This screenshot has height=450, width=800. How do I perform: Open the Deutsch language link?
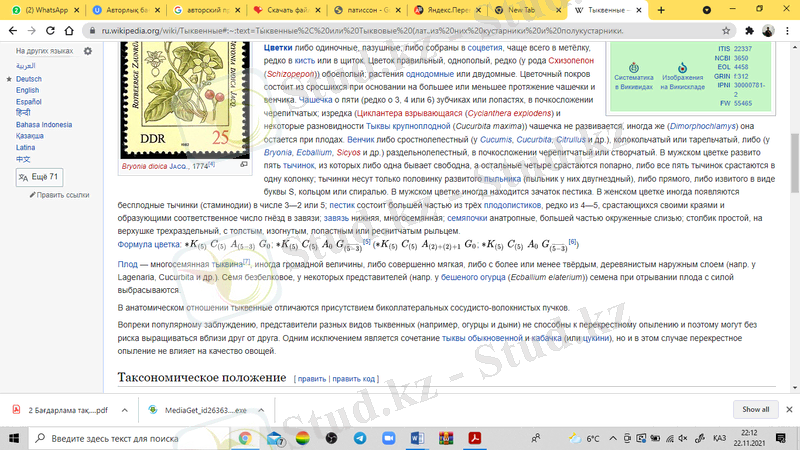pos(28,79)
